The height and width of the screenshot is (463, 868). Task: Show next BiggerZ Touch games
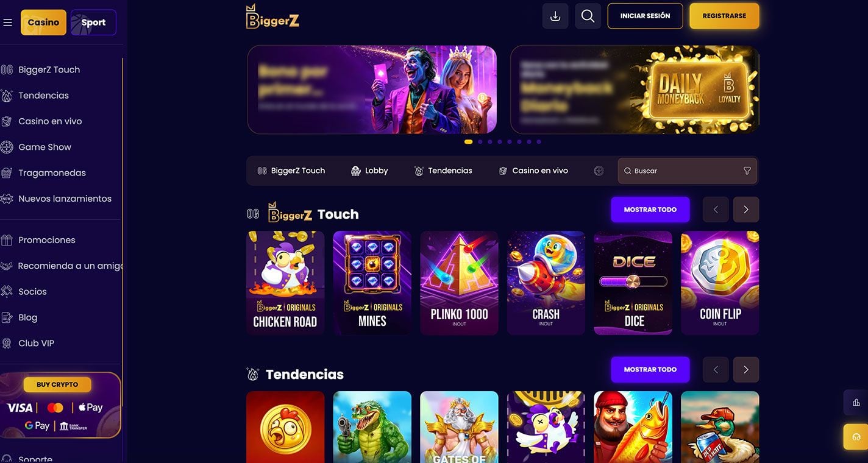746,210
